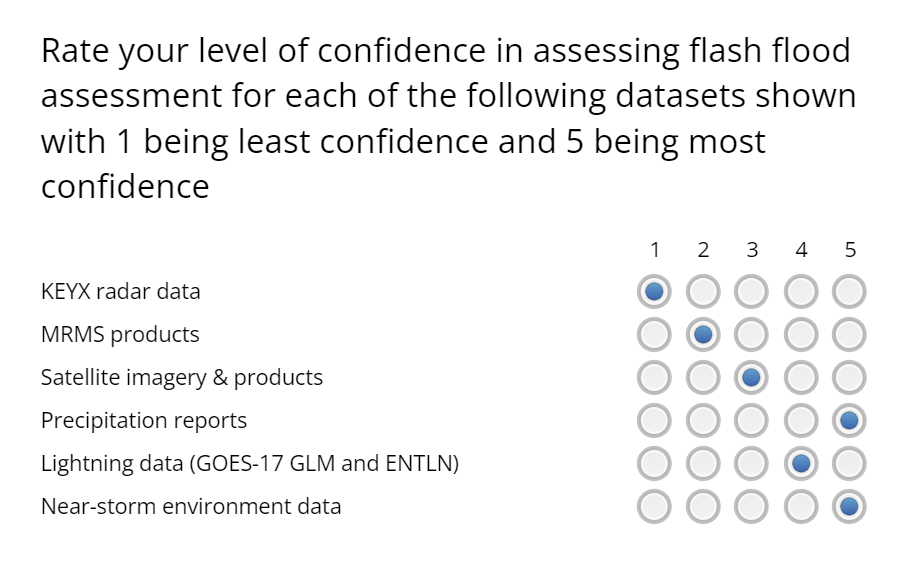Select rating 5 for KEYX radar data

pos(850,292)
